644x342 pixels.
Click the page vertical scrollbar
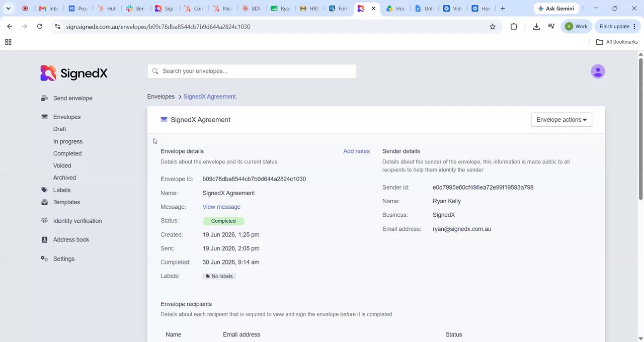click(640, 128)
